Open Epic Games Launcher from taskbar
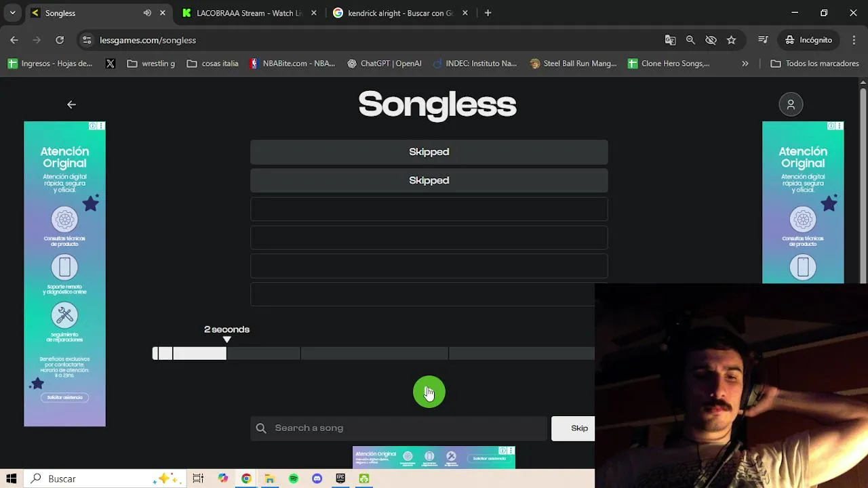Viewport: 868px width, 488px height. pos(340,479)
